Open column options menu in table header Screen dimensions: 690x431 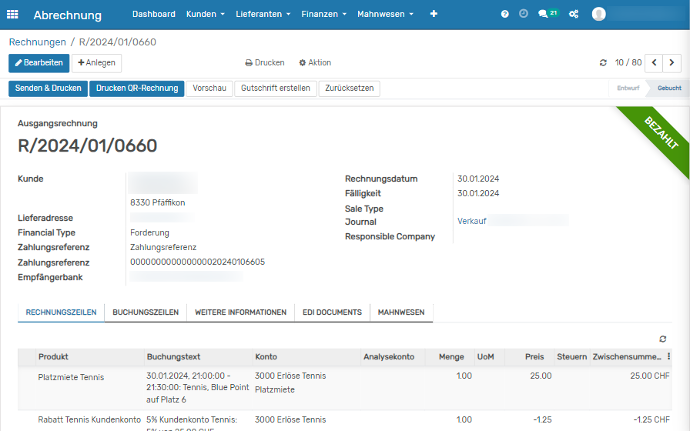pos(669,356)
